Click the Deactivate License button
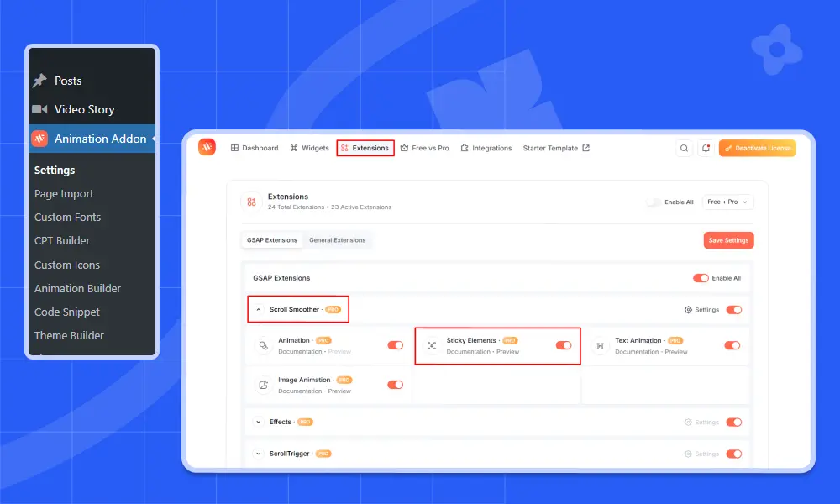 (x=757, y=148)
